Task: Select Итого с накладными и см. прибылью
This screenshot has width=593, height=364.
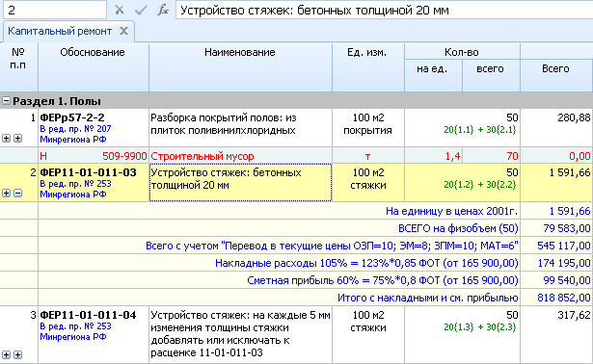Action: click(x=428, y=298)
